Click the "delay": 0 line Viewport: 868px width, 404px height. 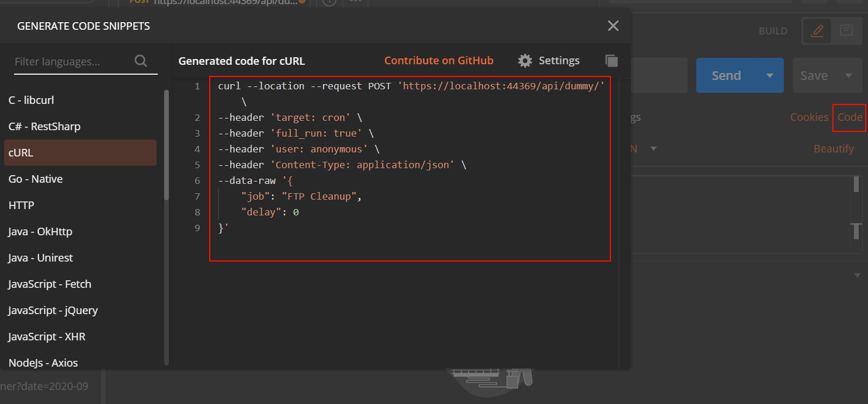[x=270, y=213]
